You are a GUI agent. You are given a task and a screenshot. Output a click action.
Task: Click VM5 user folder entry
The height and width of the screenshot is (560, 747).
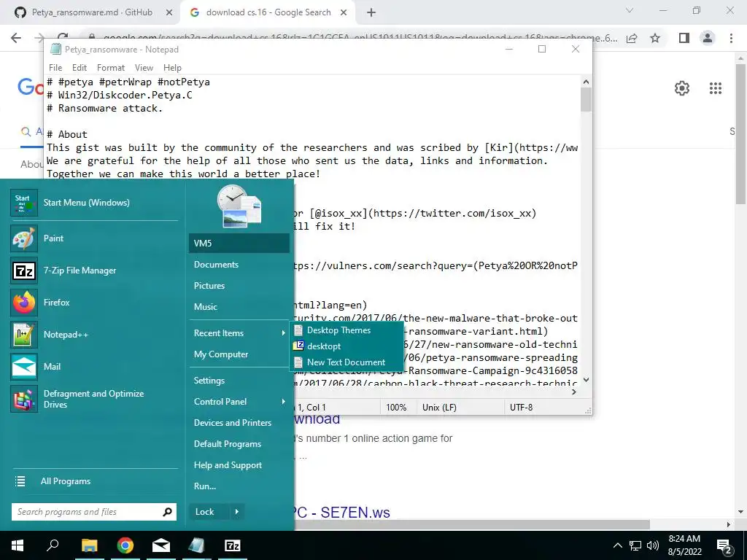coord(239,244)
